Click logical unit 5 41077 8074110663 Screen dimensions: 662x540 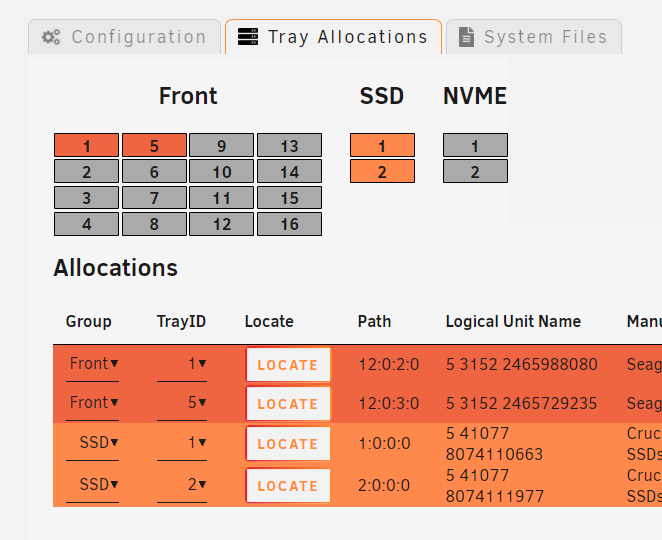(x=494, y=444)
